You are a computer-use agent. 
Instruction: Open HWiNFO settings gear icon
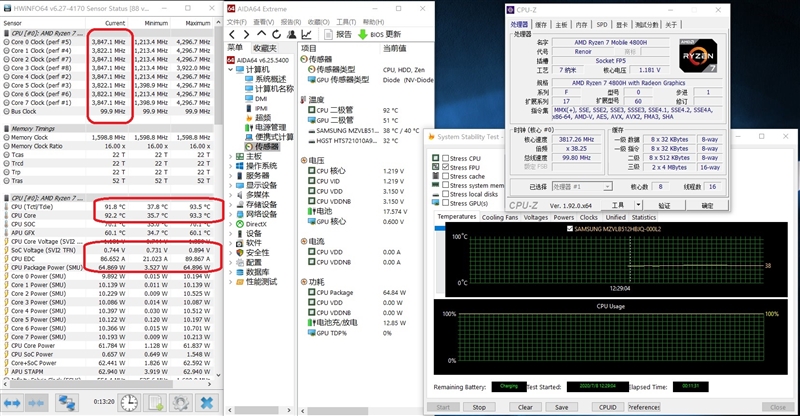[x=181, y=403]
